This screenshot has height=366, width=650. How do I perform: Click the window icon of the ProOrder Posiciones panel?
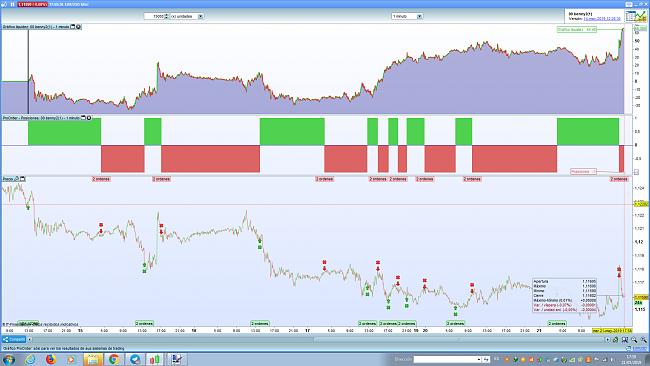83,118
